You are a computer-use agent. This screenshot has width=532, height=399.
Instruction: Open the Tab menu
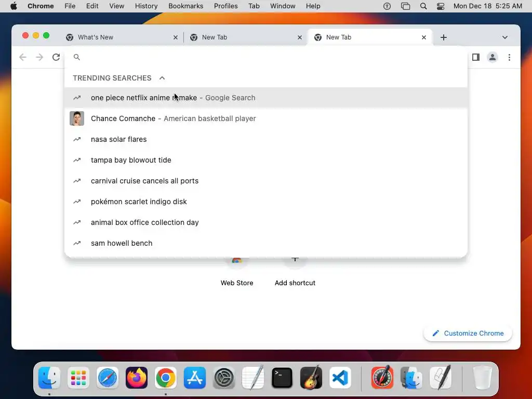[254, 6]
